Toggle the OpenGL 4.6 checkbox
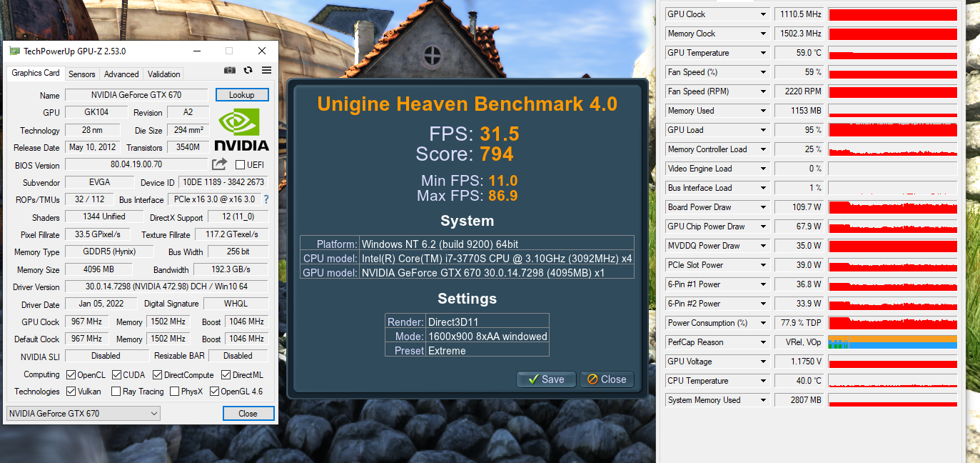Image resolution: width=980 pixels, height=463 pixels. 213,392
